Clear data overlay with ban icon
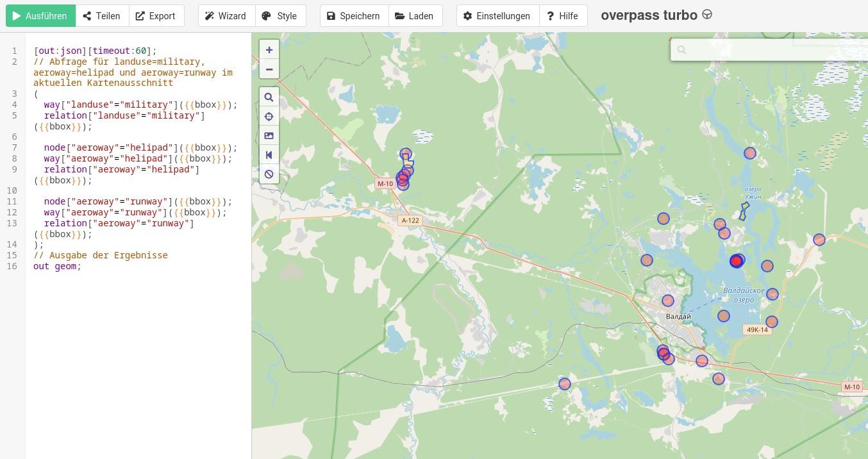The width and height of the screenshot is (868, 459). click(x=269, y=174)
